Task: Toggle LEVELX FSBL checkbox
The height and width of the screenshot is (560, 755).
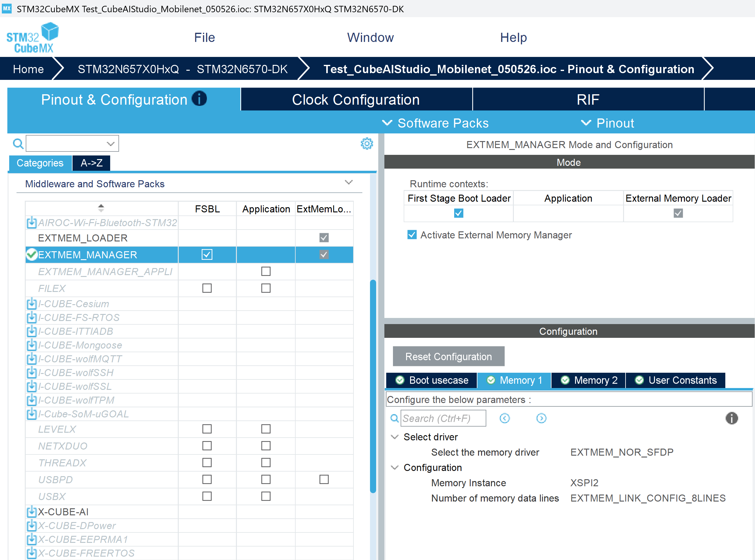Action: (x=207, y=429)
